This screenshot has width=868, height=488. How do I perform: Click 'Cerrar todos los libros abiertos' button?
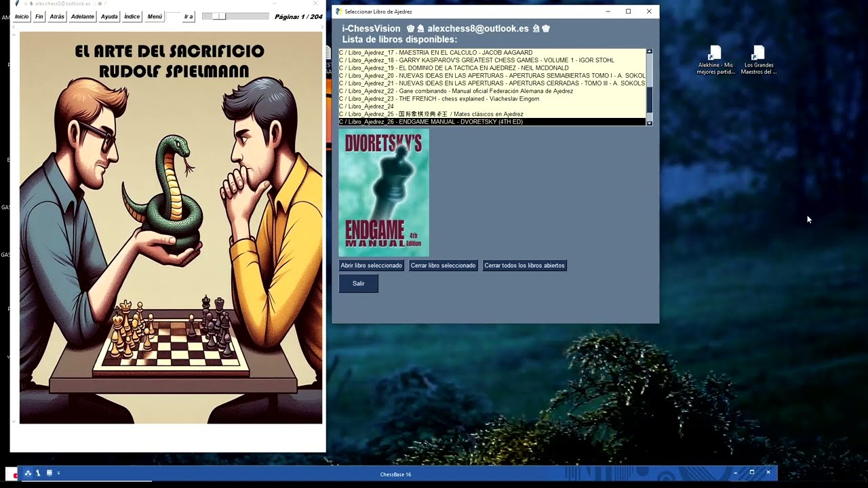[x=524, y=266]
